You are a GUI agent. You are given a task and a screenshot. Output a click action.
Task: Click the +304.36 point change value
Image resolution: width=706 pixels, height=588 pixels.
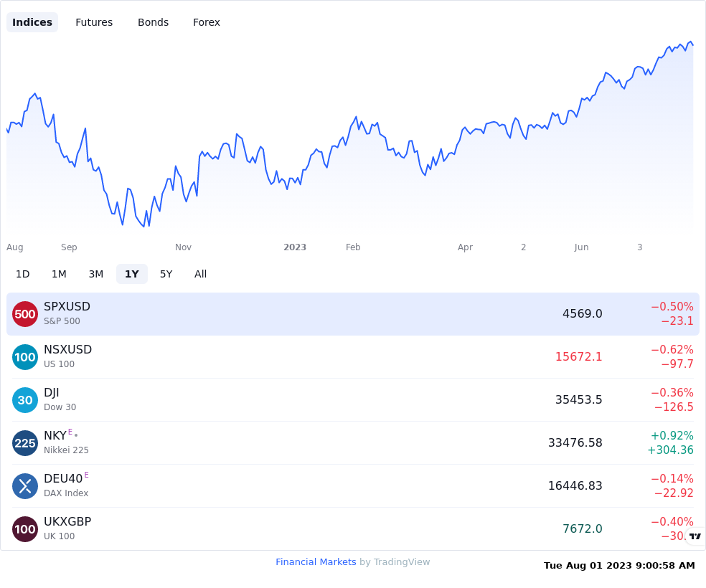coord(670,450)
